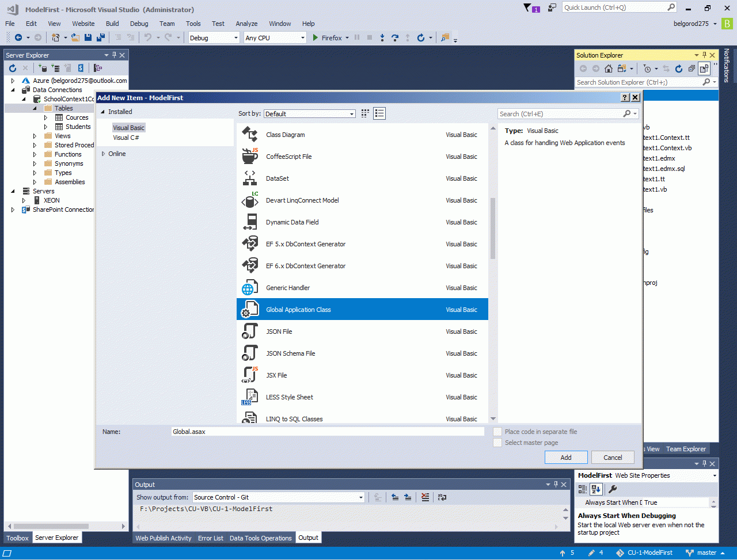The height and width of the screenshot is (560, 737).
Task: Click Connect to Server icon in Server Explorer
Action: click(x=55, y=68)
